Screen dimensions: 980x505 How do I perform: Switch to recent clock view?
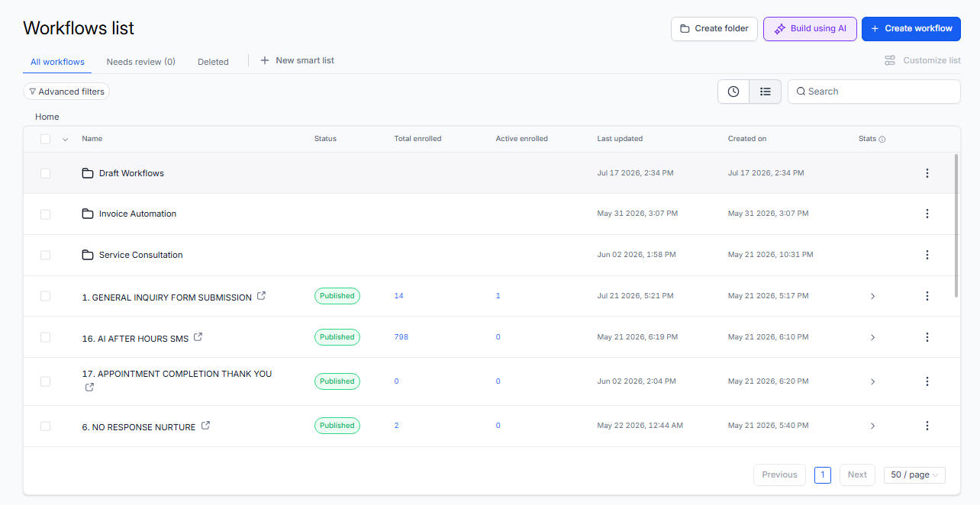[x=733, y=92]
